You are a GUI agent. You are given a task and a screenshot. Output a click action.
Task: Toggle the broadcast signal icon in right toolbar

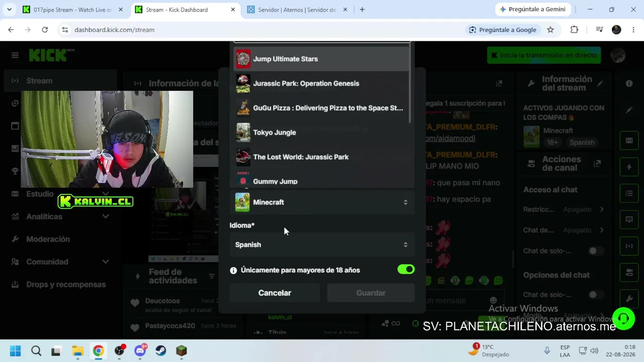tap(629, 246)
